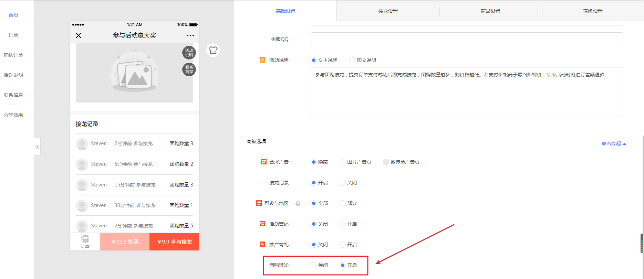This screenshot has width=644, height=279.
Task: Click the 15分钟前 参与接龙 text
Action: (135, 185)
